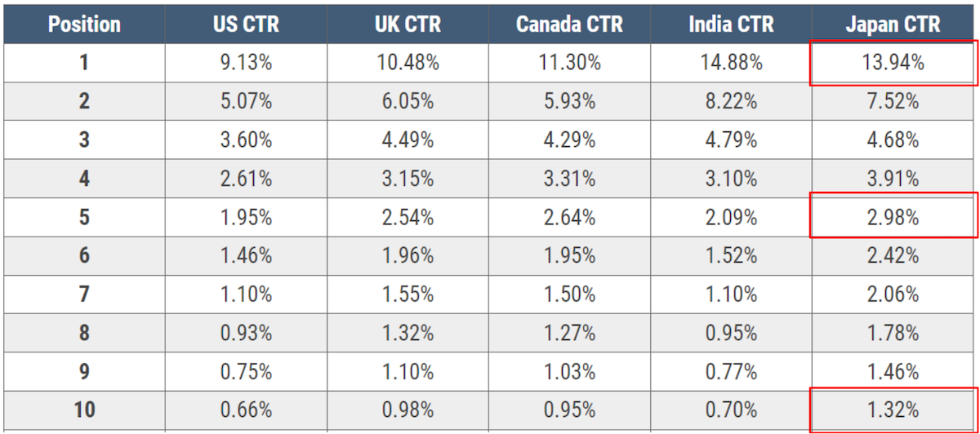Click the position 10 row label
Viewport: 980px width, 434px height.
pyautogui.click(x=83, y=410)
